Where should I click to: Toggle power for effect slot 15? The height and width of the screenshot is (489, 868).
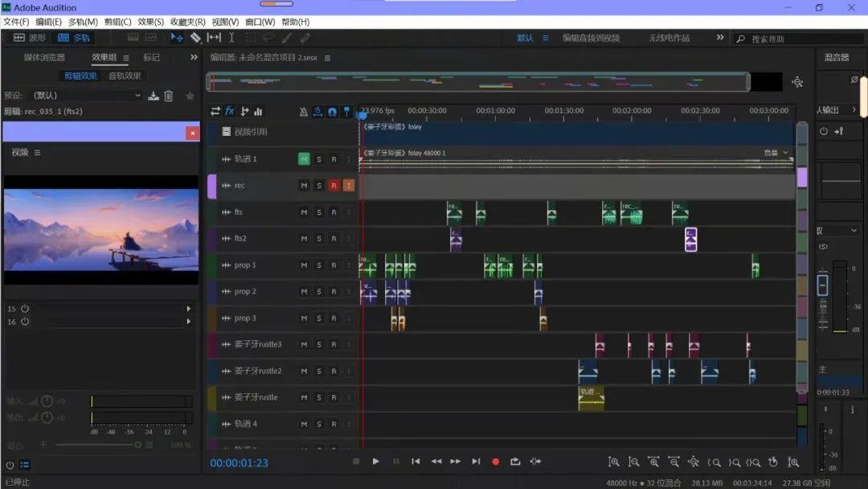pyautogui.click(x=25, y=309)
